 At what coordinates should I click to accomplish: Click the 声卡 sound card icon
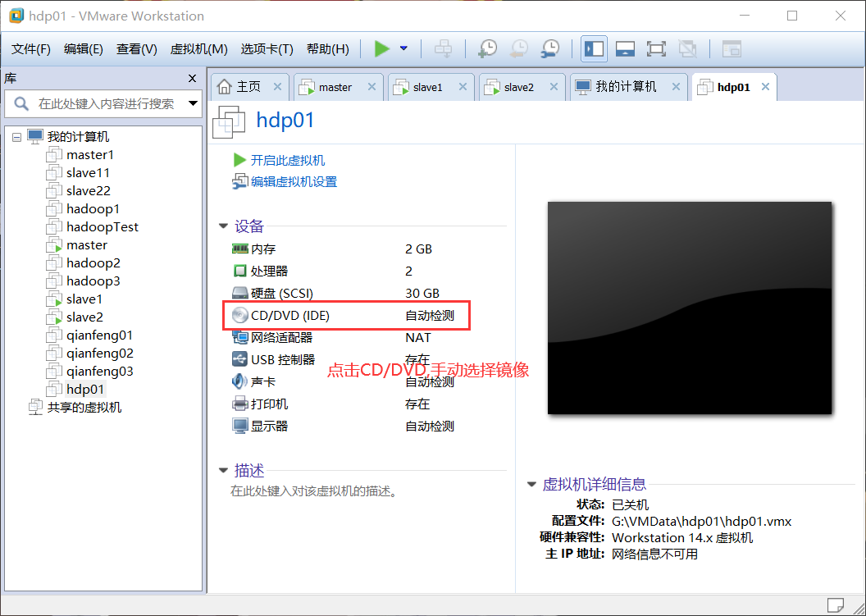239,381
